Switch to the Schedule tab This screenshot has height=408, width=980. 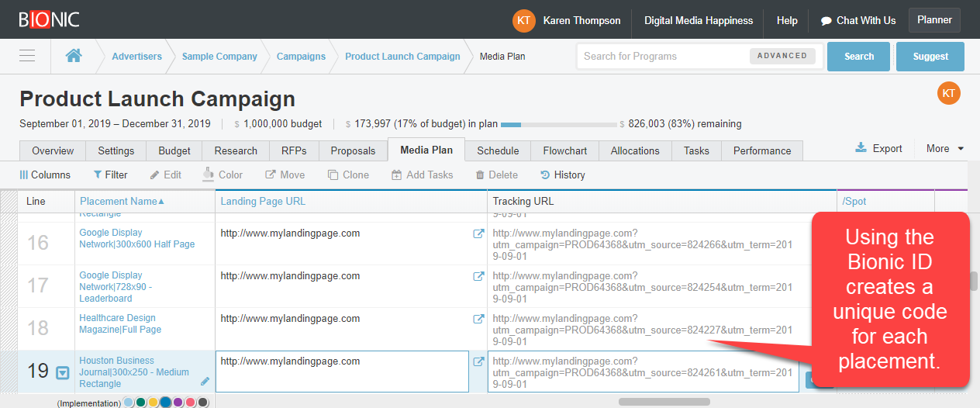(498, 150)
